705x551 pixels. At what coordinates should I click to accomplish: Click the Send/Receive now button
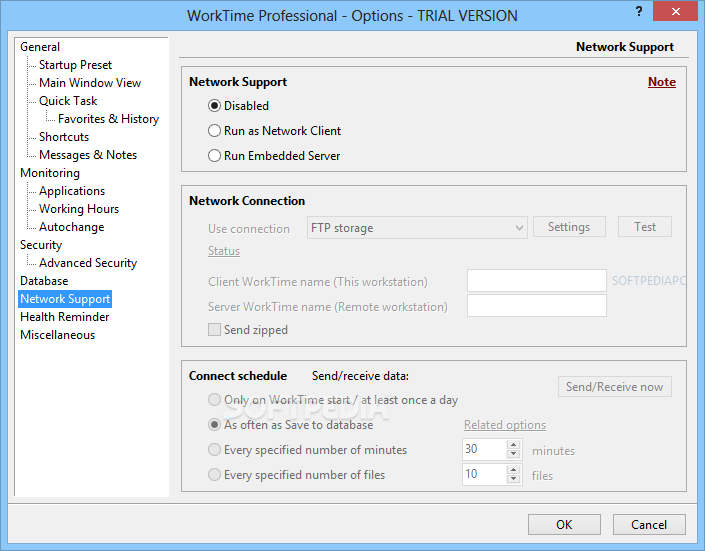pyautogui.click(x=615, y=387)
